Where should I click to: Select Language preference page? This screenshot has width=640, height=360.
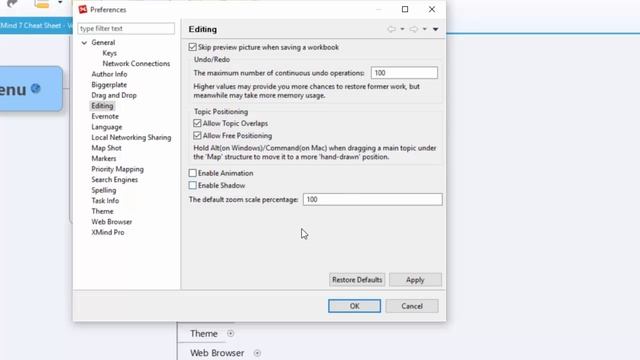pyautogui.click(x=107, y=127)
